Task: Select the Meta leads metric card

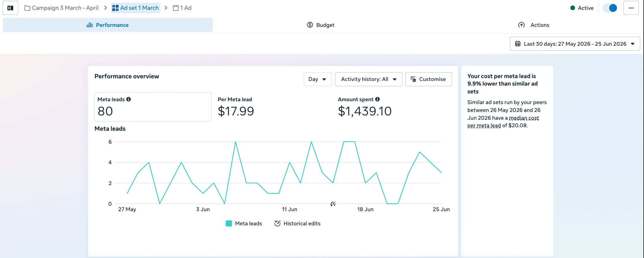Action: coord(153,107)
